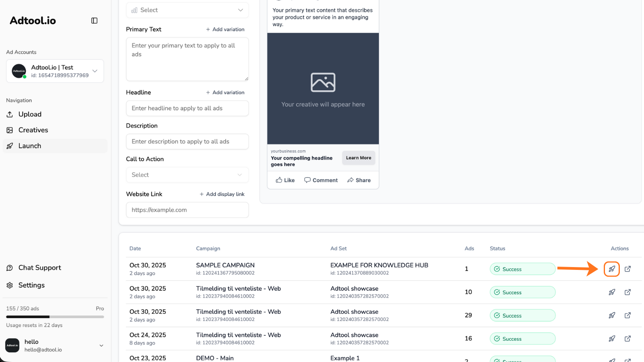Open external link icon for the 10-ads row
The height and width of the screenshot is (362, 644).
tap(627, 292)
